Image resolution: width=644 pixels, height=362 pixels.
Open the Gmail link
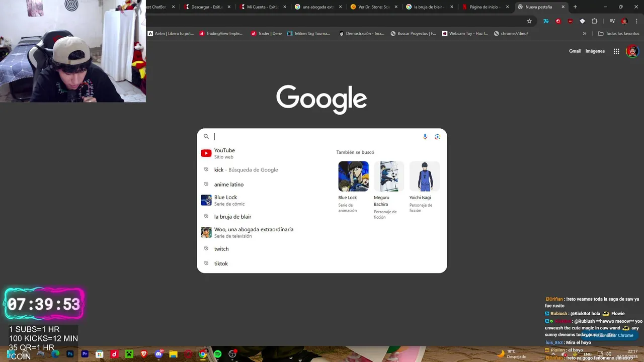click(x=575, y=51)
